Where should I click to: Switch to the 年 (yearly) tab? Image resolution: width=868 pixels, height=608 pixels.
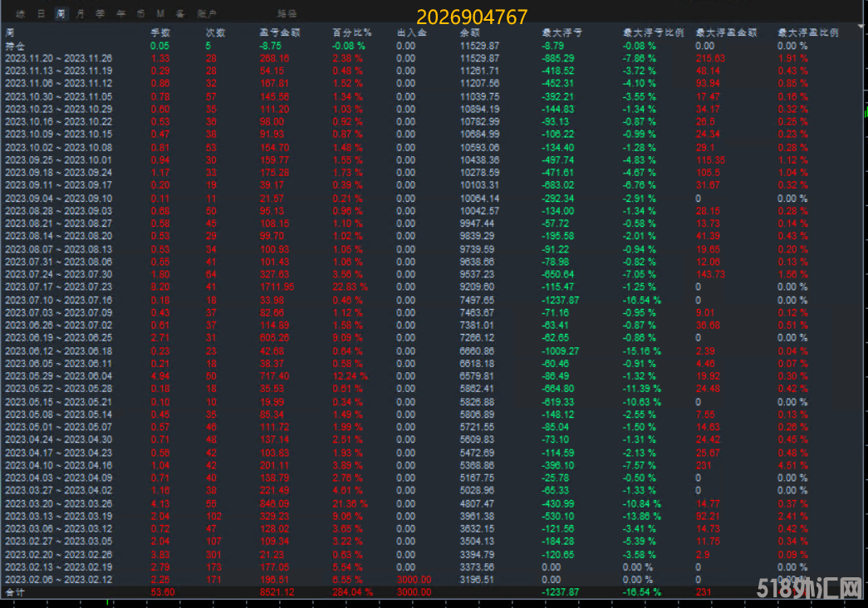(120, 14)
